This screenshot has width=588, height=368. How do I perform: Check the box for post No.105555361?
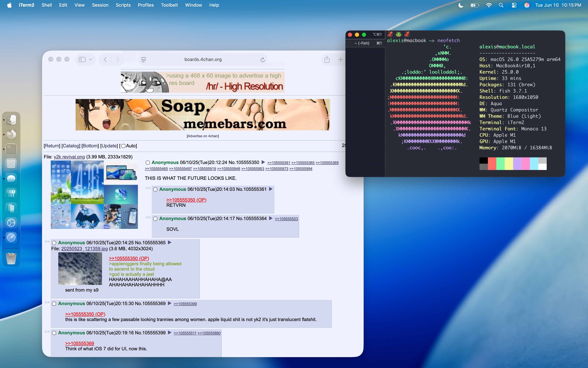(x=155, y=189)
